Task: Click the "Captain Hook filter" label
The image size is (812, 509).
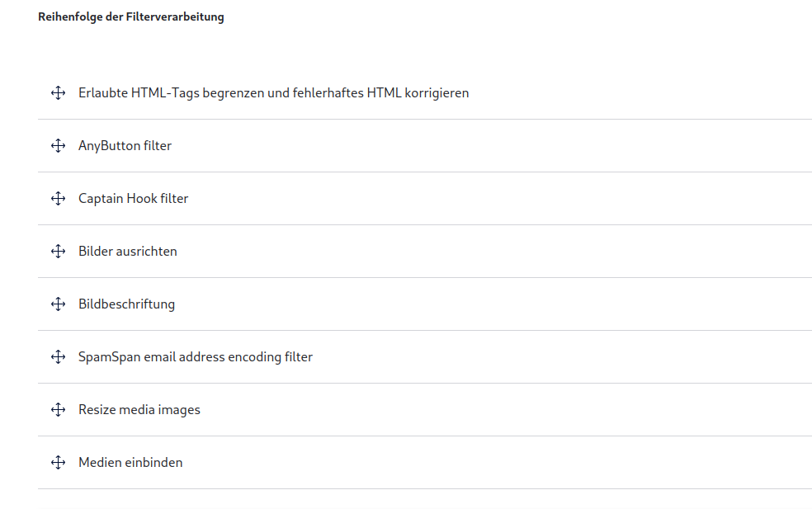Action: coord(134,198)
